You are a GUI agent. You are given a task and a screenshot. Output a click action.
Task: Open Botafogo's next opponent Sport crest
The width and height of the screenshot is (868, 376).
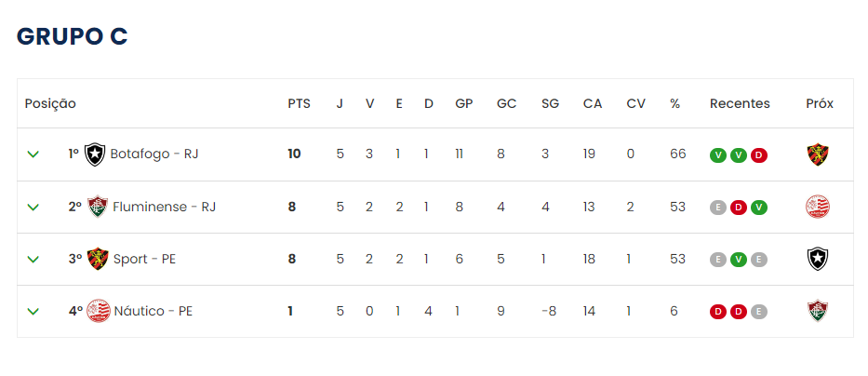[x=818, y=154]
